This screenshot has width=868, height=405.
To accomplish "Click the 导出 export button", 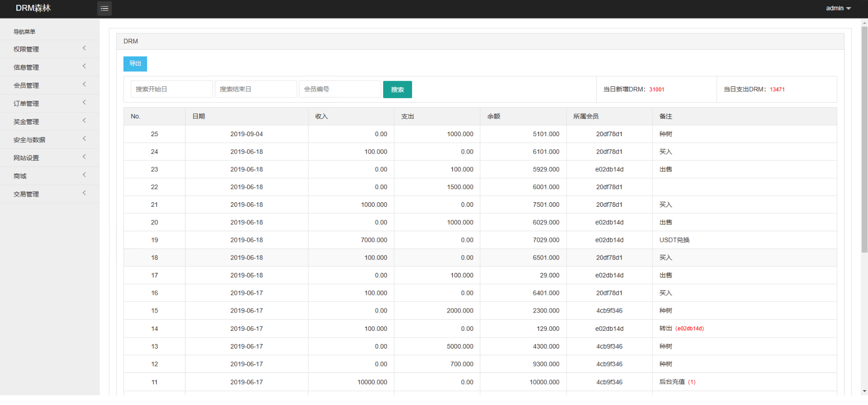I will [135, 64].
